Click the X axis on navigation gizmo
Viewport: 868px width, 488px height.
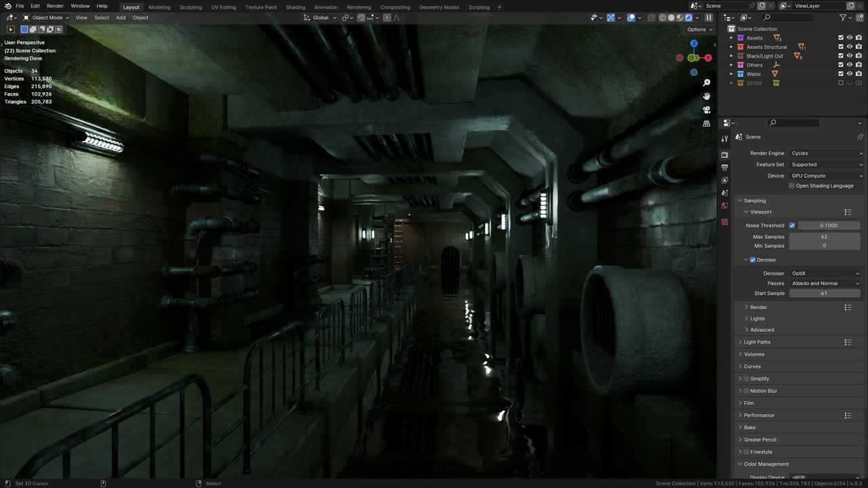[708, 58]
